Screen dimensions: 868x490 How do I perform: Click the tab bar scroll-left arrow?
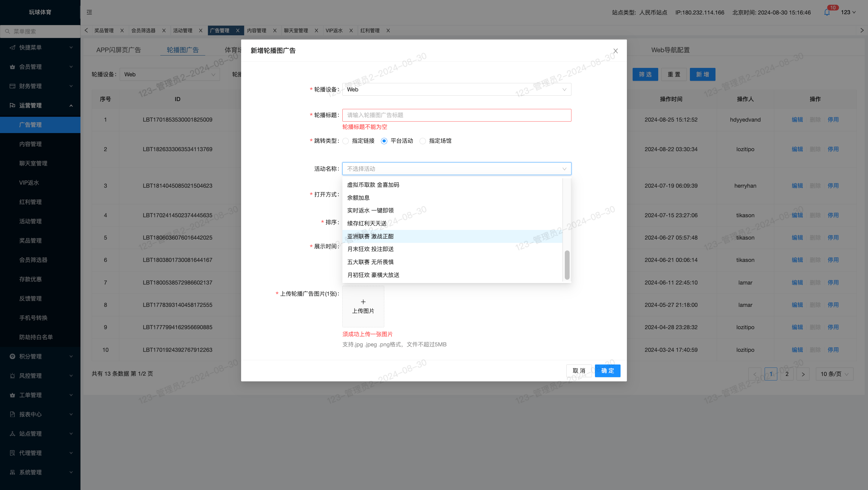point(86,30)
